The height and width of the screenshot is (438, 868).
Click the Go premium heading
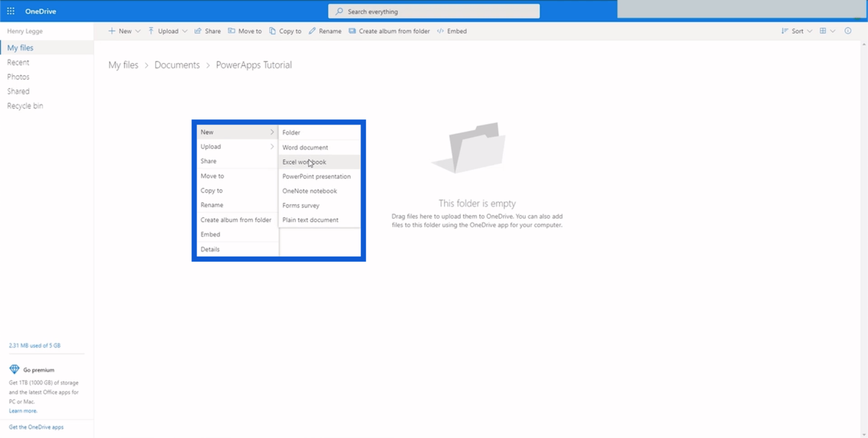click(x=39, y=370)
